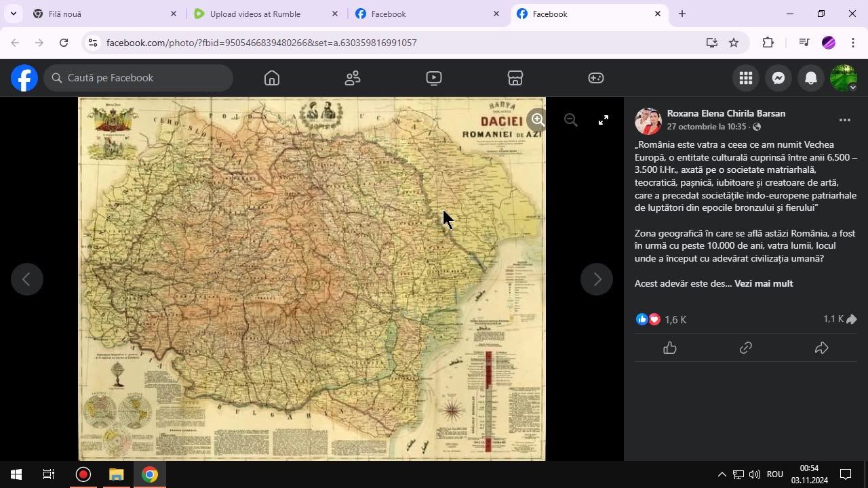The image size is (868, 488).
Task: Bookmark this page with the star
Action: pos(734,43)
